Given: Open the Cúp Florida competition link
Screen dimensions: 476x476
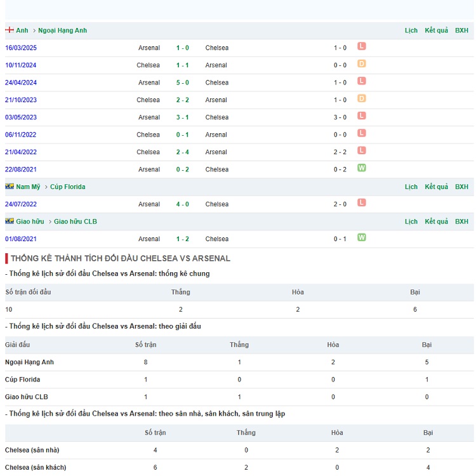Looking at the screenshot, I should [67, 187].
